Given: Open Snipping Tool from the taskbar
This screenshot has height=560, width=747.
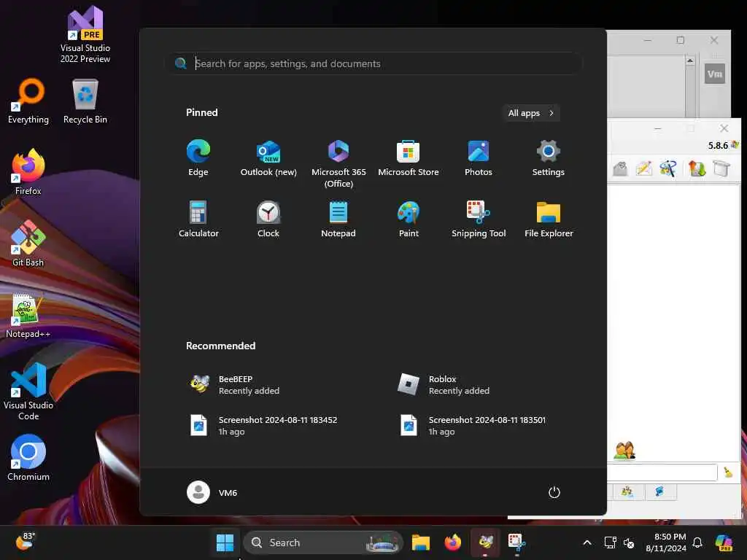Looking at the screenshot, I should 517,542.
